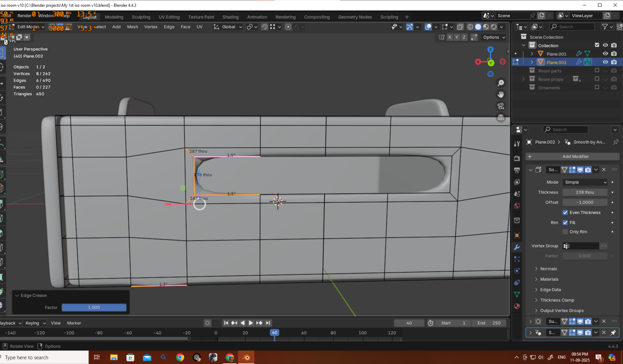Expand the Plane.001 tree item

tap(532, 54)
